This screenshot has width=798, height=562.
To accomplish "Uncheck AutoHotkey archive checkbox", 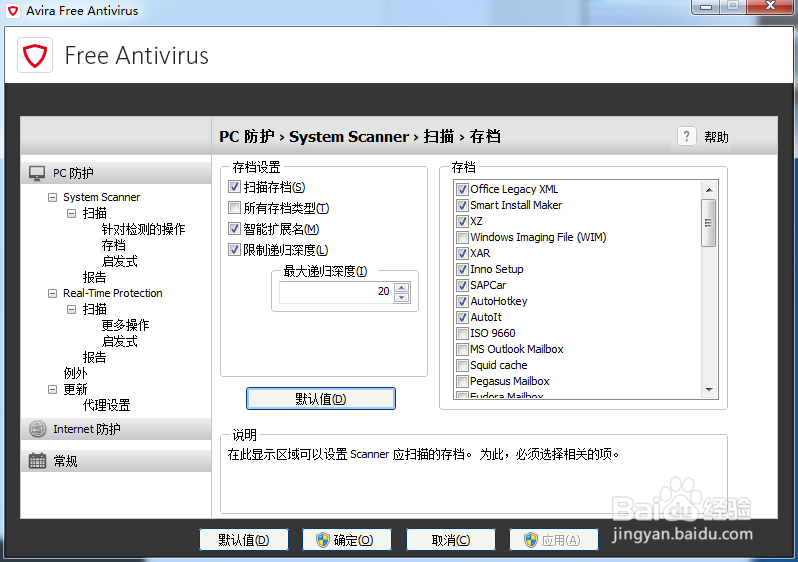I will pos(462,301).
